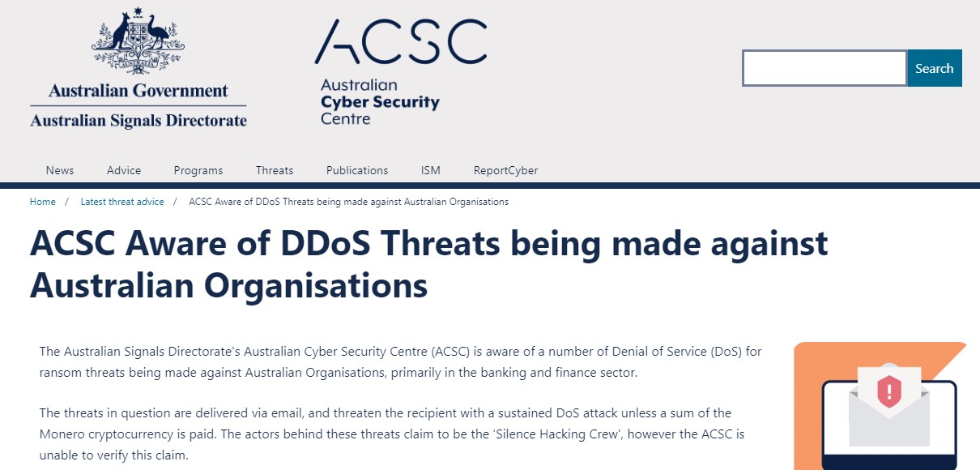Viewport: 980px width, 470px height.
Task: Focus the search text box
Action: (824, 68)
